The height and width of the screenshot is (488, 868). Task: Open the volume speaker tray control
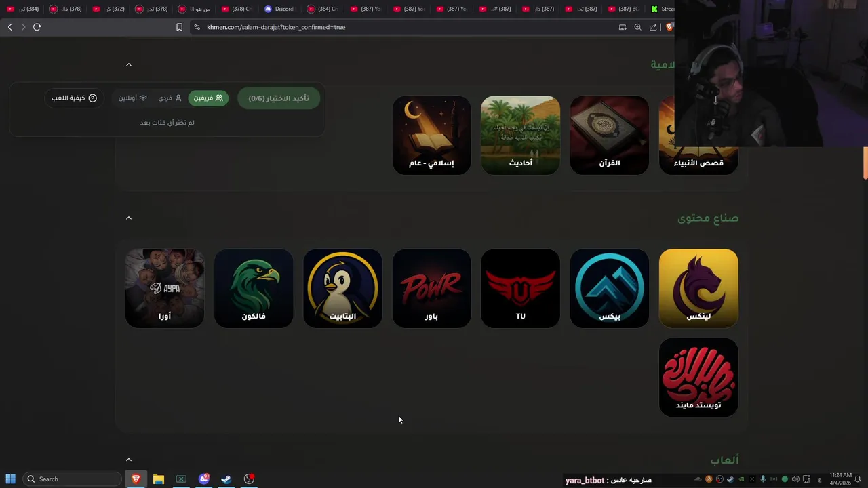[795, 479]
